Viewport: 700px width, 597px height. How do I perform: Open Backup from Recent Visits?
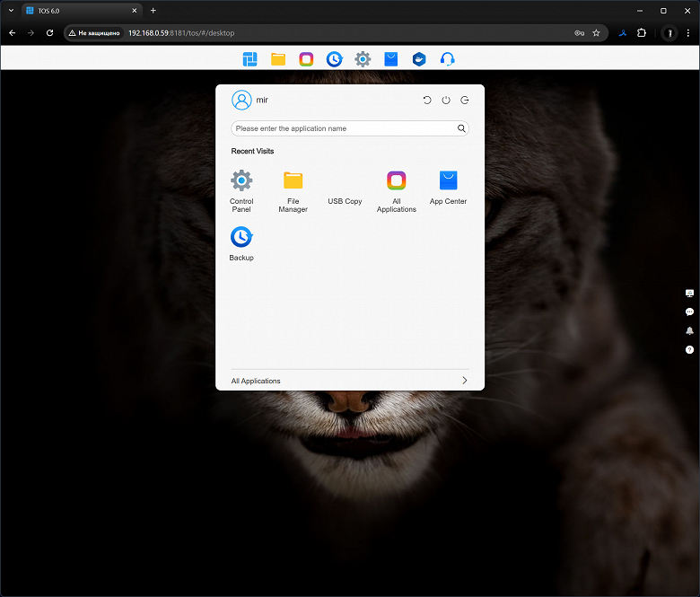click(241, 243)
